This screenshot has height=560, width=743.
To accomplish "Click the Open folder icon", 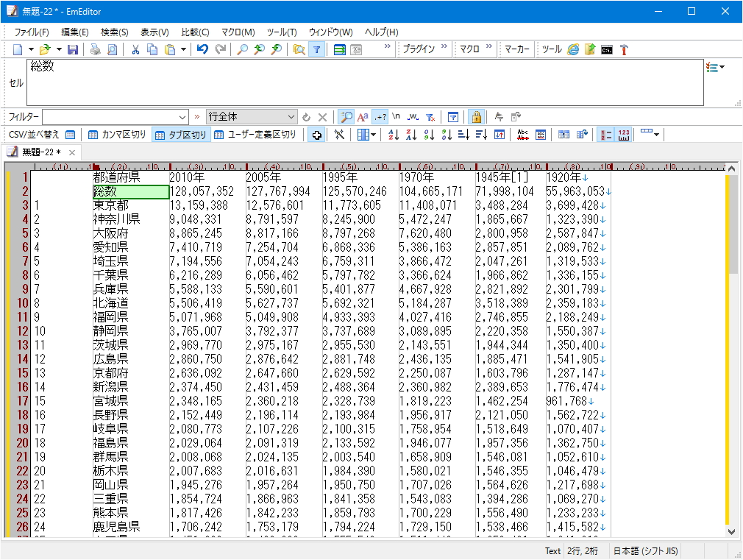I will [45, 49].
